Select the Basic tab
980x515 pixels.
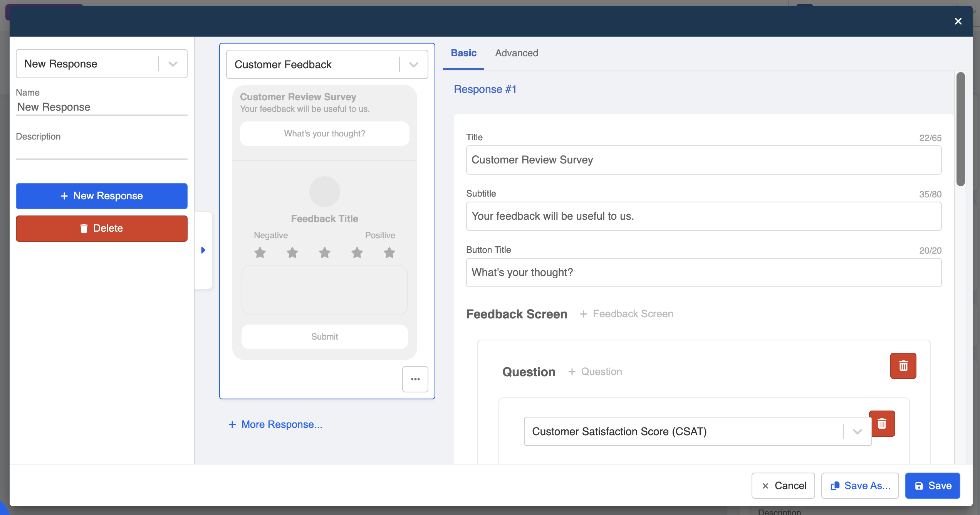point(463,53)
